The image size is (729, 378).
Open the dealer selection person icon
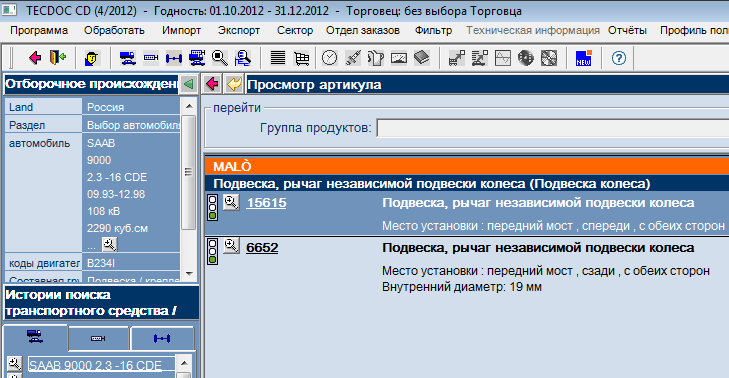point(92,58)
